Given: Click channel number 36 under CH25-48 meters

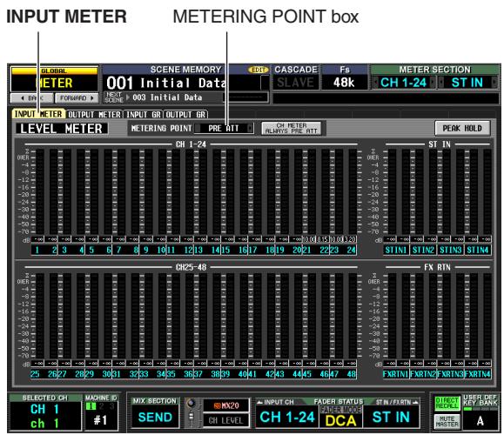Looking at the screenshot, I should coord(188,374).
